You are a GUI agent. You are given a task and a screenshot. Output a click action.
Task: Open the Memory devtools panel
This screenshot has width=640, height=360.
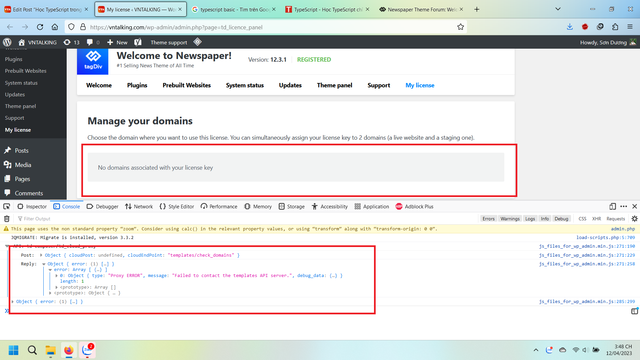(258, 207)
